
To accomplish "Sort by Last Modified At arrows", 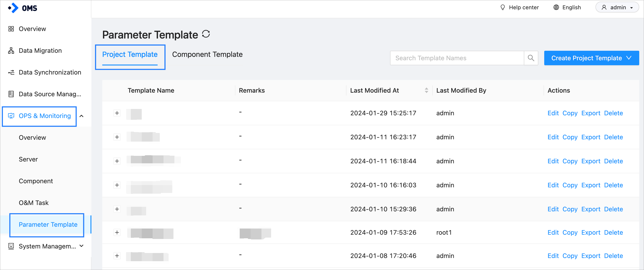I will [x=426, y=90].
